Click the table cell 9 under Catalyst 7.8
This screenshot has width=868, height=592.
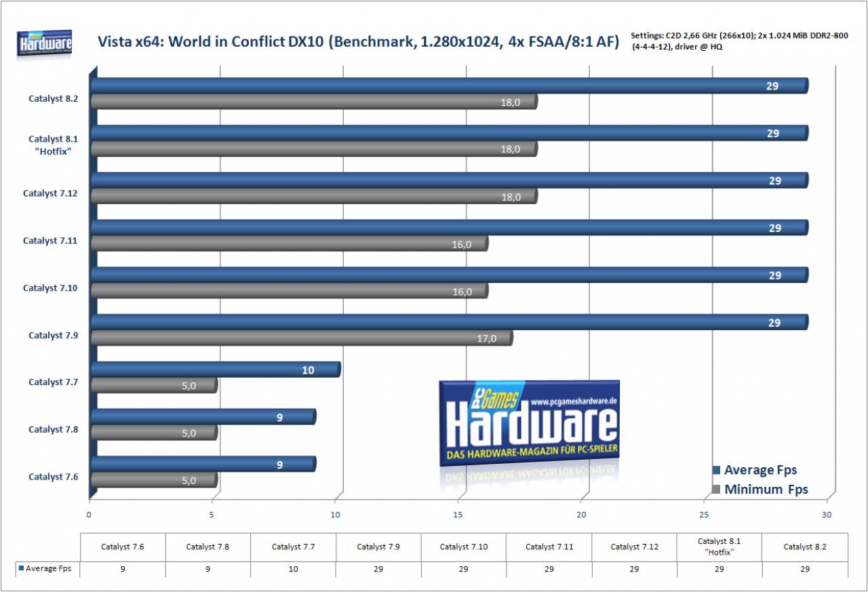tap(208, 569)
